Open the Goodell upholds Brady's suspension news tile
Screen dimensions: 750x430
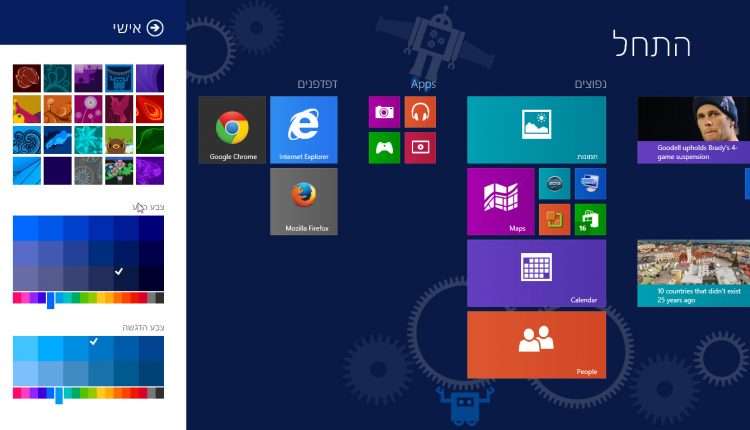point(694,130)
